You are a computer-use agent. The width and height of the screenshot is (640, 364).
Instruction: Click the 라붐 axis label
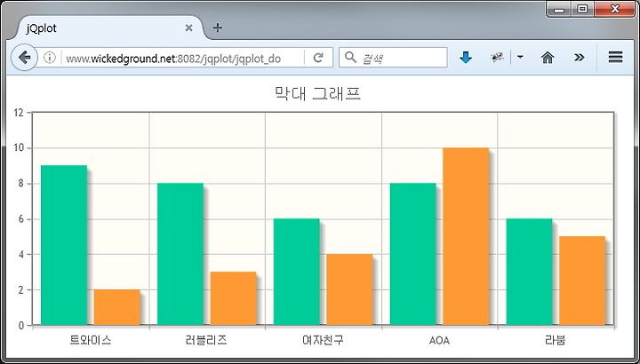pyautogui.click(x=556, y=340)
